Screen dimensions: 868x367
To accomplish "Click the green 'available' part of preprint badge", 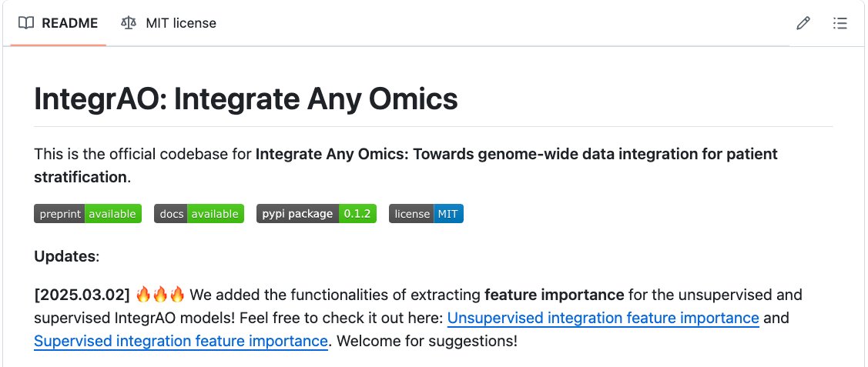I will 112,214.
